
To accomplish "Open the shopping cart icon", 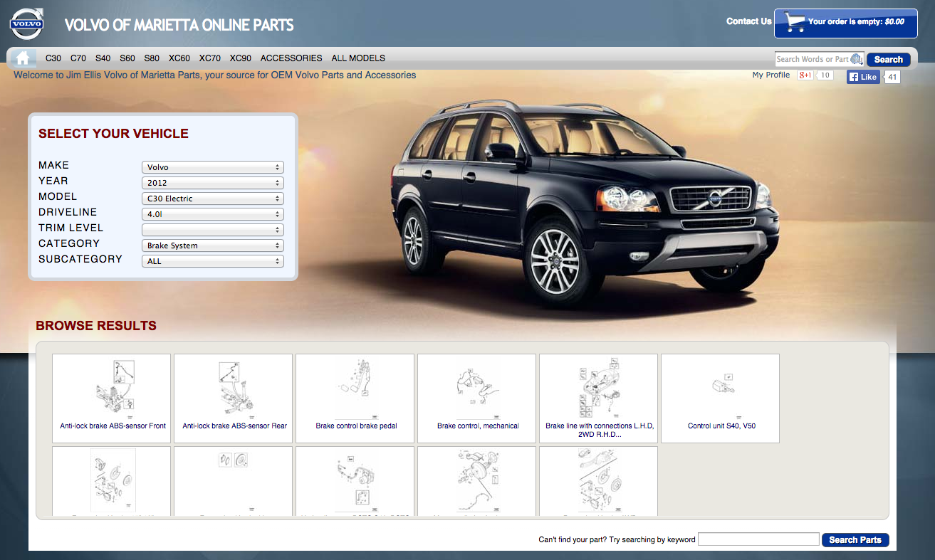I will [793, 23].
